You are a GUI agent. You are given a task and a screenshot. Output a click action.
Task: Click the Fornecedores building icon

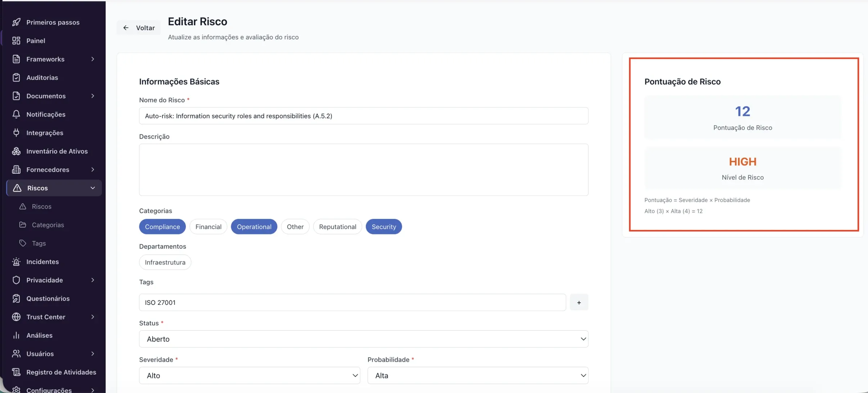coord(16,170)
